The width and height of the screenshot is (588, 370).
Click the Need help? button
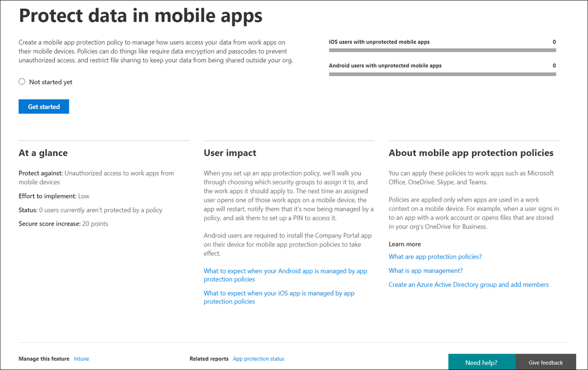481,362
